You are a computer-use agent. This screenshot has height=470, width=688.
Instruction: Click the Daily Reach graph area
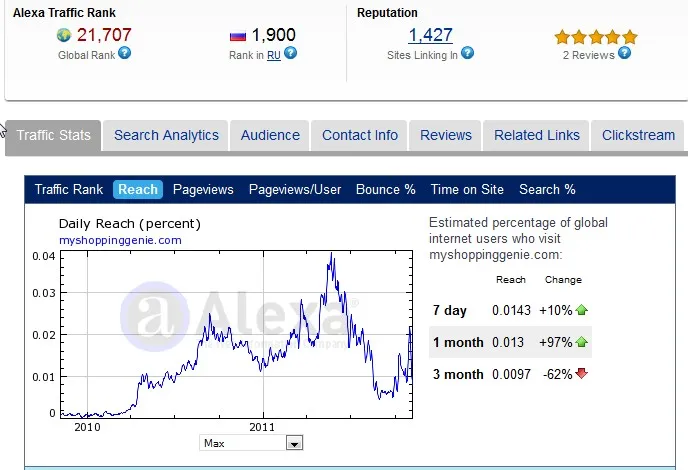[x=236, y=335]
